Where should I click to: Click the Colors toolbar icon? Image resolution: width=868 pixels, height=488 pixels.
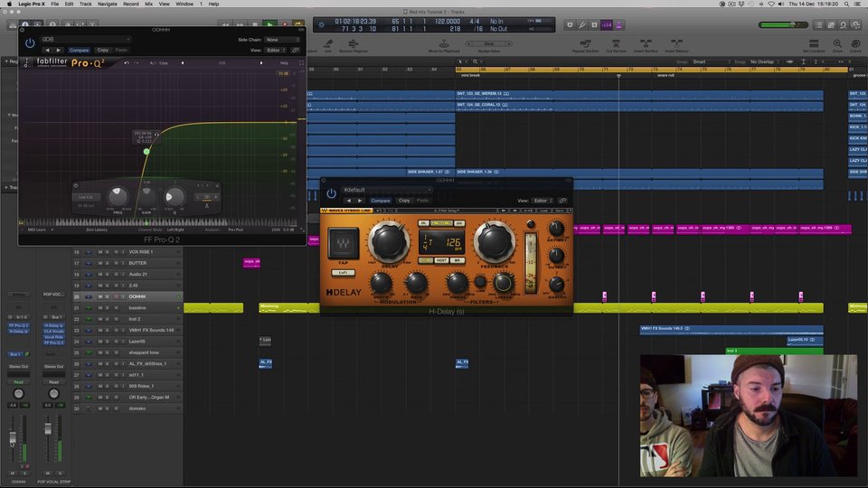tap(855, 45)
